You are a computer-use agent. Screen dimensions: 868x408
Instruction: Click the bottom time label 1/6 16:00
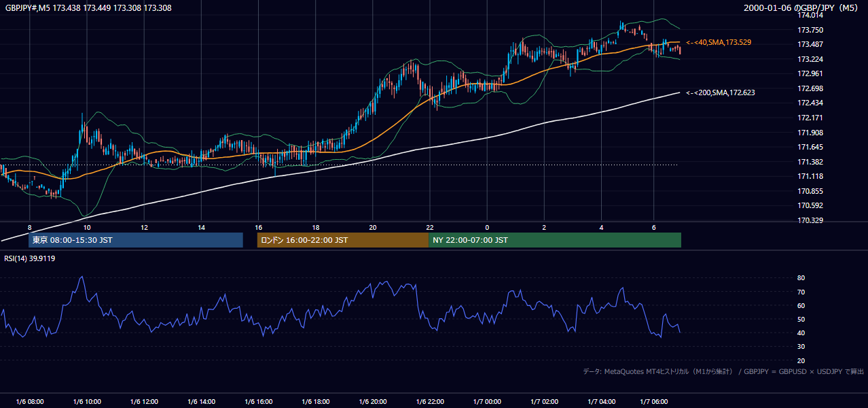point(258,401)
